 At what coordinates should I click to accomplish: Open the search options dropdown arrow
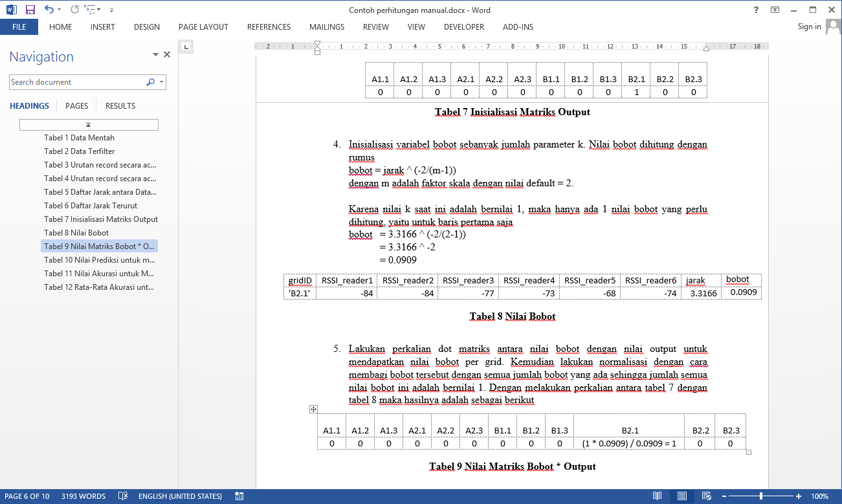point(161,82)
